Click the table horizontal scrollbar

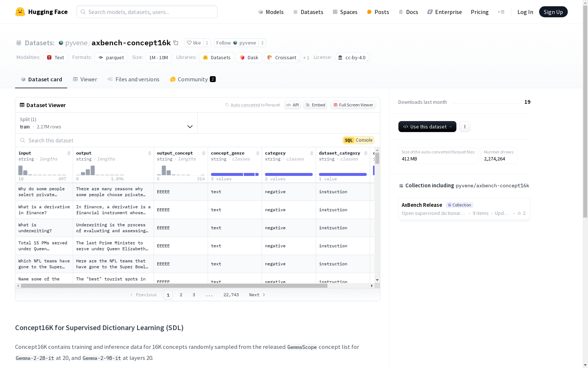[174, 286]
